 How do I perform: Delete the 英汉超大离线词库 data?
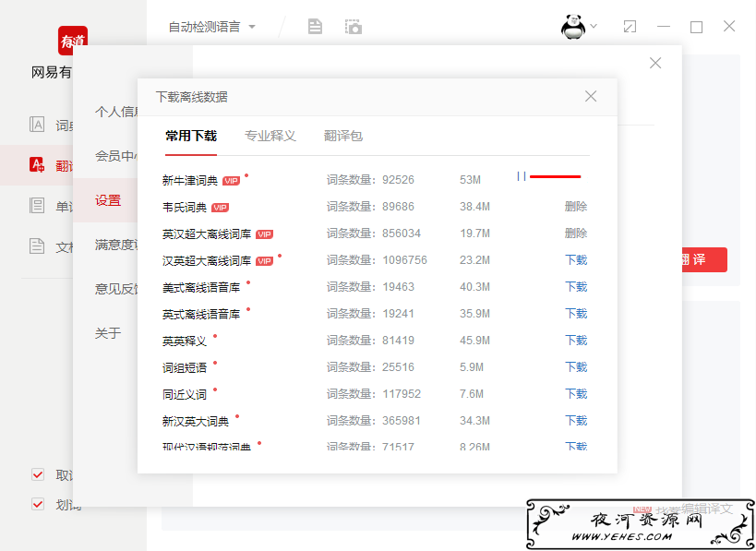576,234
